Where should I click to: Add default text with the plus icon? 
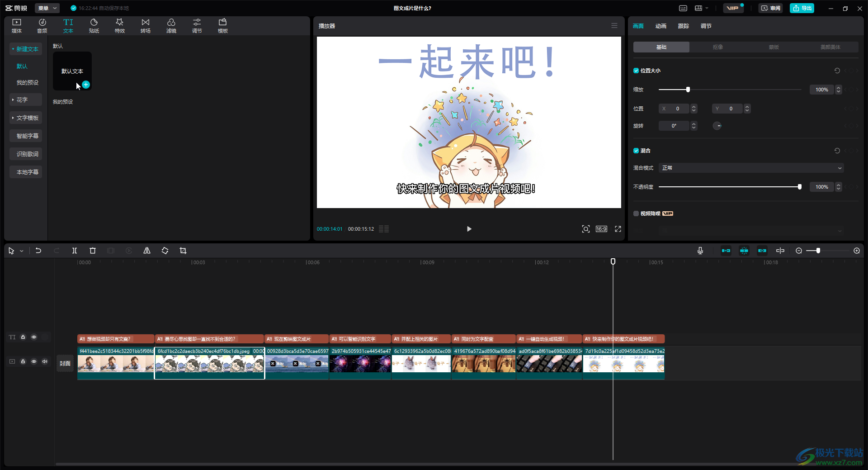pos(86,85)
